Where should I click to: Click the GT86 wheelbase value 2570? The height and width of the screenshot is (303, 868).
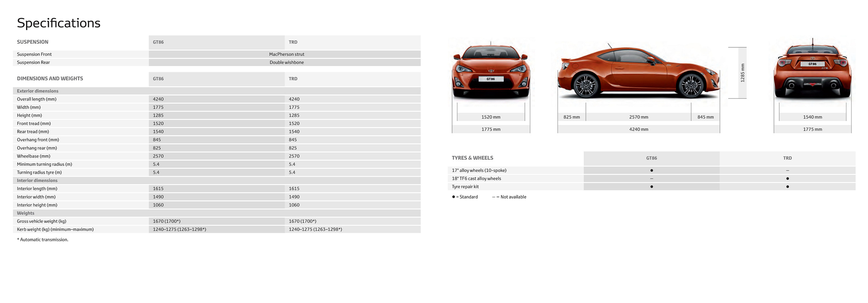pyautogui.click(x=158, y=156)
